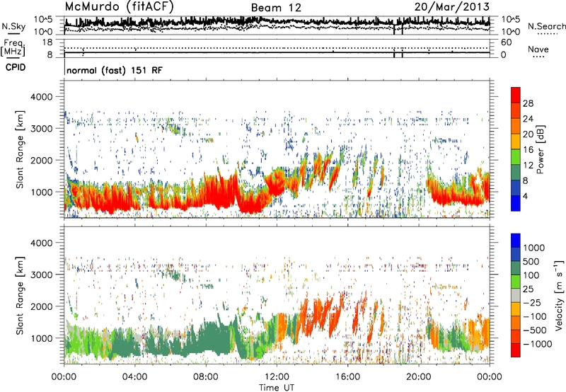Click the power colorbar tick value '28'
Image resolution: width=566 pixels, height=392 pixels.
(528, 103)
